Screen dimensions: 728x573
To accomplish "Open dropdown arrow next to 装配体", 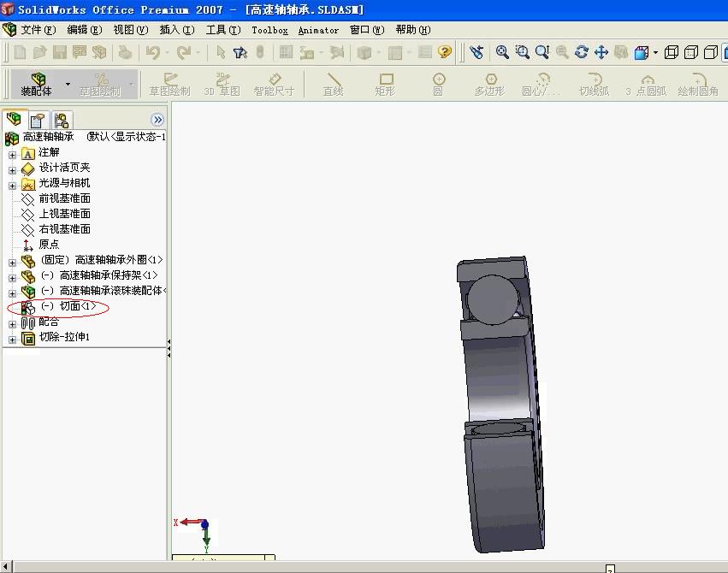I will [68, 84].
